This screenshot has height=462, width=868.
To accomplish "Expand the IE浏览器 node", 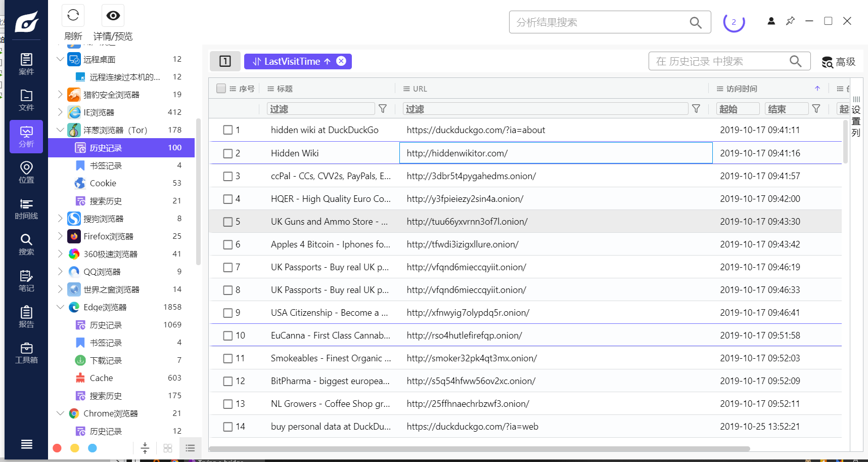I will tap(60, 112).
